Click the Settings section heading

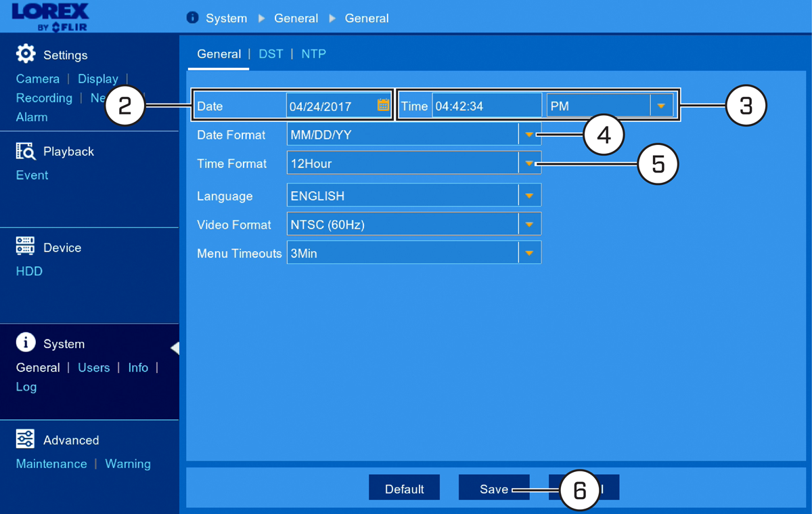pos(66,55)
